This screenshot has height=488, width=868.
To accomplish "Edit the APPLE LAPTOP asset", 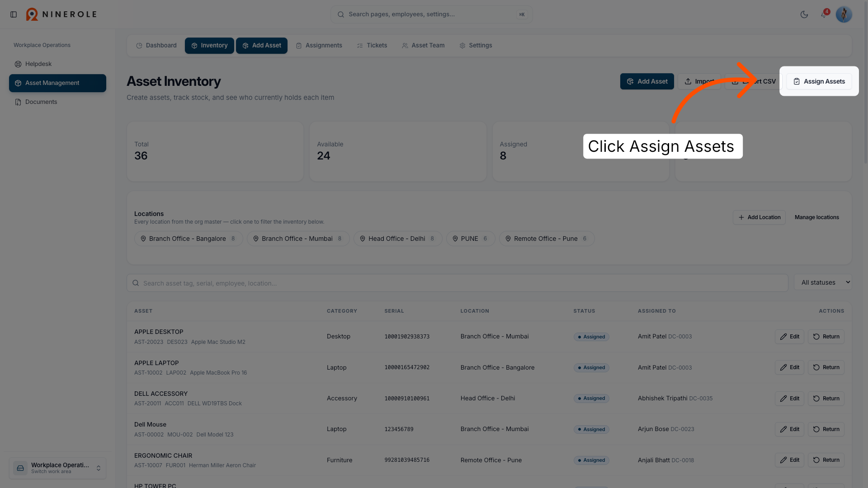I will click(x=789, y=367).
